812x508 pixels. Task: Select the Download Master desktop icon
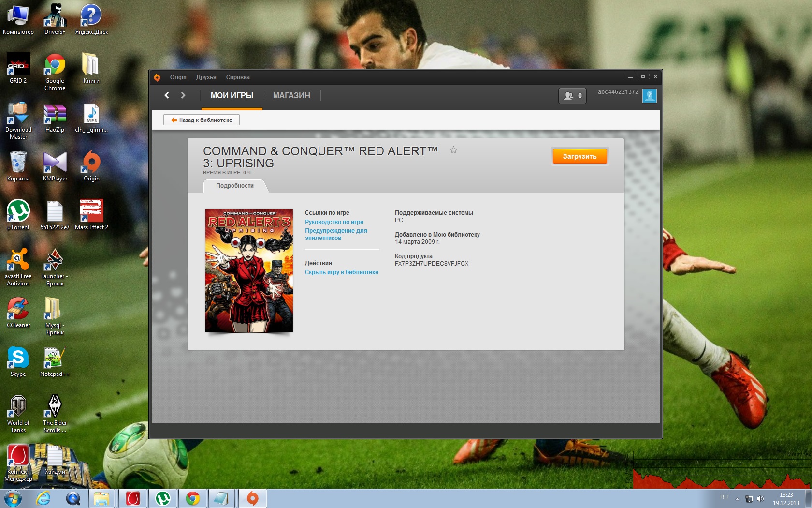18,121
